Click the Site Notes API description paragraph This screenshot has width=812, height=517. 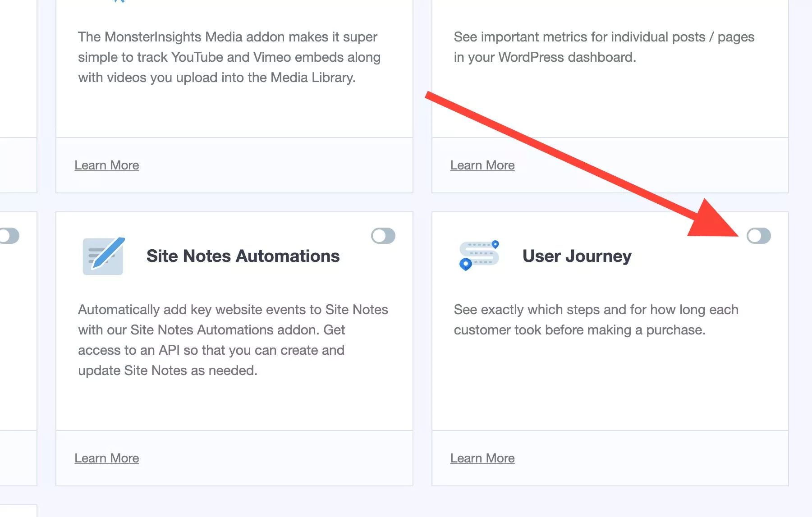[x=233, y=340]
